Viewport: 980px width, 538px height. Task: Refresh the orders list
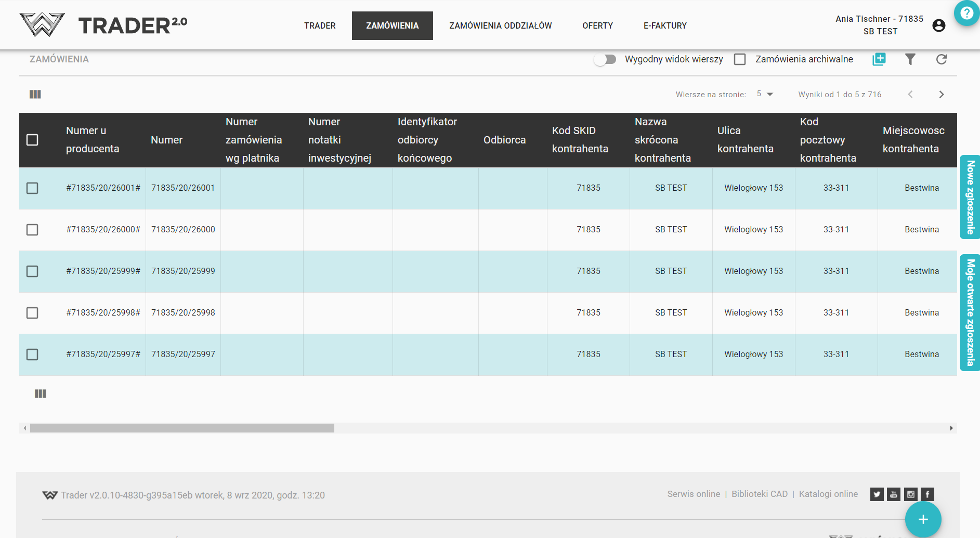[x=941, y=59]
